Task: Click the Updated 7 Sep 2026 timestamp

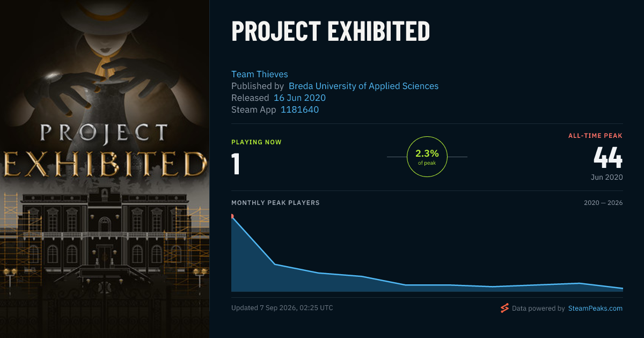Action: click(x=282, y=308)
